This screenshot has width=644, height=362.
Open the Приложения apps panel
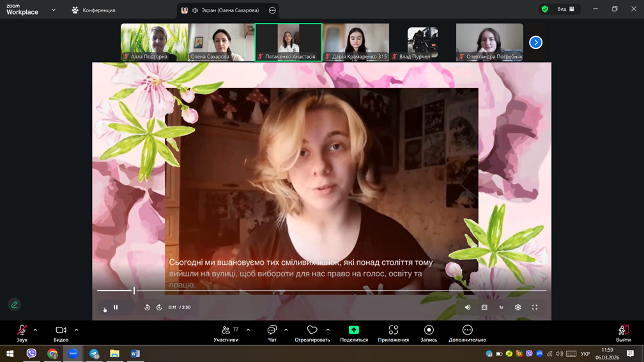(393, 333)
